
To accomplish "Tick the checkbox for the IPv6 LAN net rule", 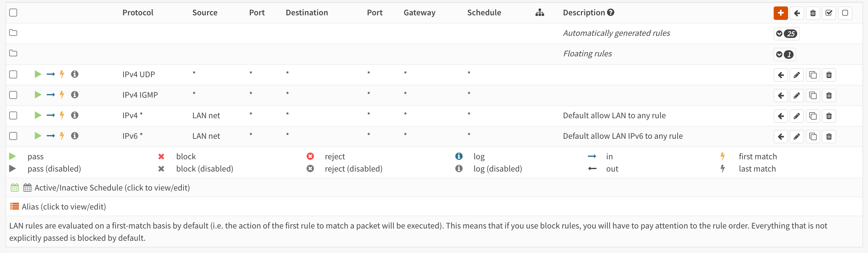I will [x=13, y=136].
